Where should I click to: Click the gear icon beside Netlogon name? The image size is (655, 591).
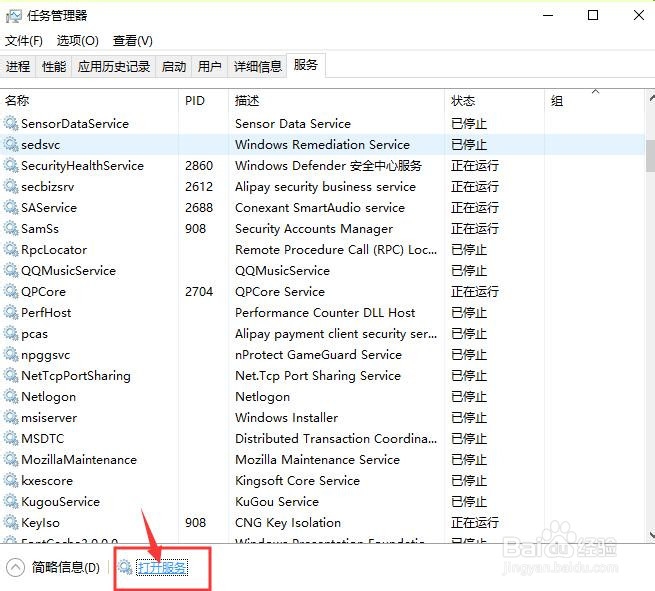(11, 396)
